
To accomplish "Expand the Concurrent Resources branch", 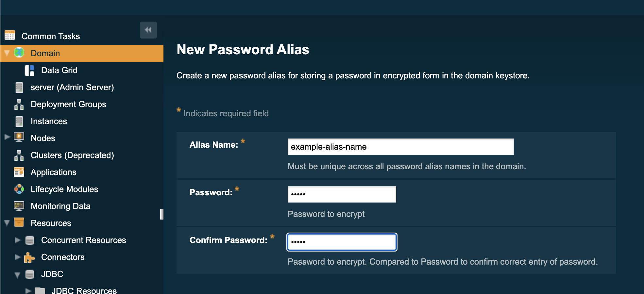I will (18, 240).
